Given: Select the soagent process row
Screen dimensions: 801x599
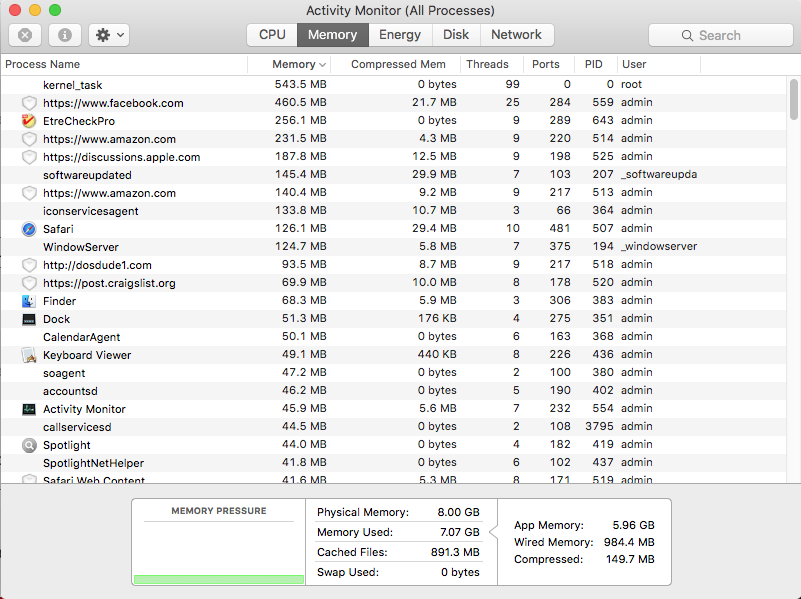Looking at the screenshot, I should pos(393,373).
